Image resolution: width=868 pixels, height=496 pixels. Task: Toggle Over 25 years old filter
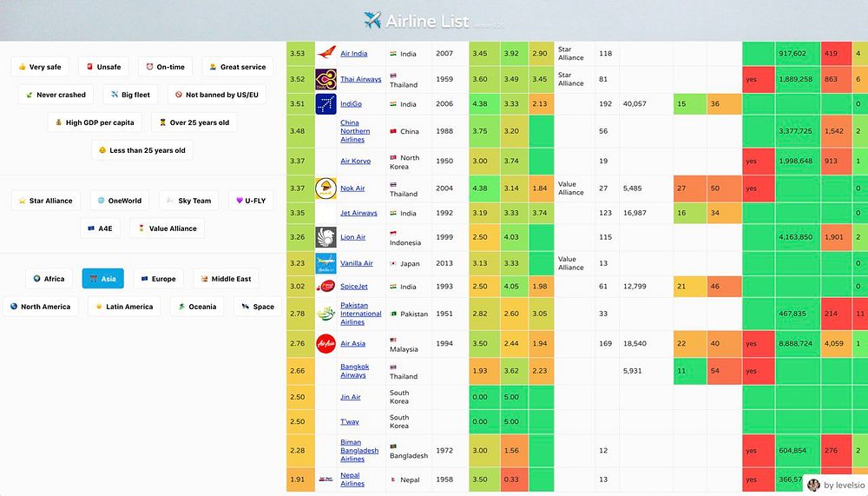[x=194, y=122]
